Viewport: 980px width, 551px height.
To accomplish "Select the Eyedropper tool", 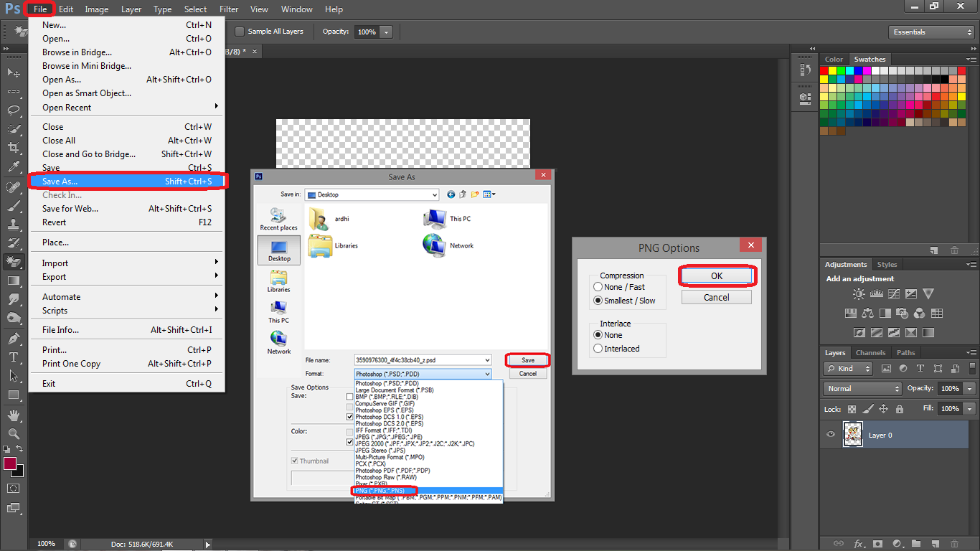I will pyautogui.click(x=14, y=166).
